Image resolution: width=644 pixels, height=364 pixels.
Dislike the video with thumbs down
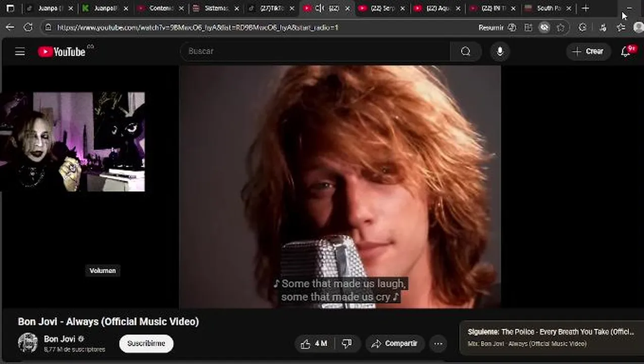346,344
